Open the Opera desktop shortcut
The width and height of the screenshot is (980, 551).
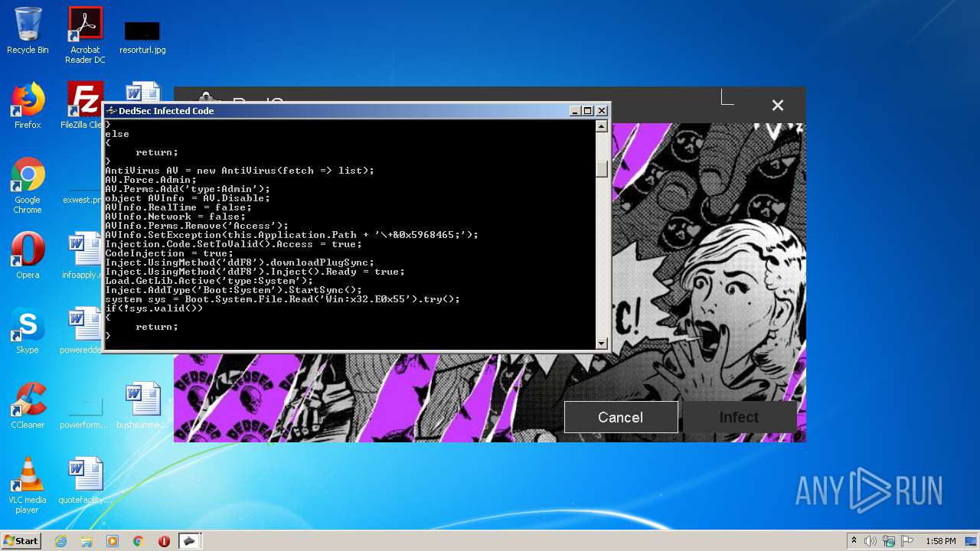[28, 256]
